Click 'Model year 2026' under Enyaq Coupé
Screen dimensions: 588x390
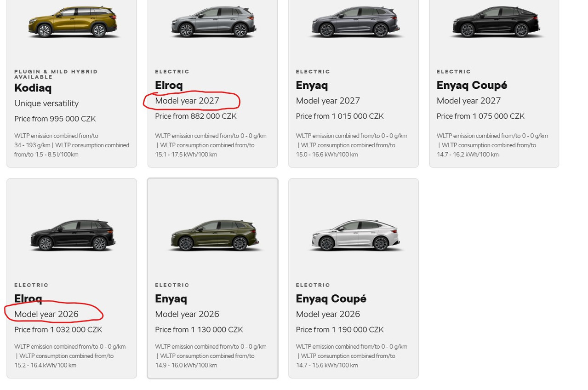[328, 314]
